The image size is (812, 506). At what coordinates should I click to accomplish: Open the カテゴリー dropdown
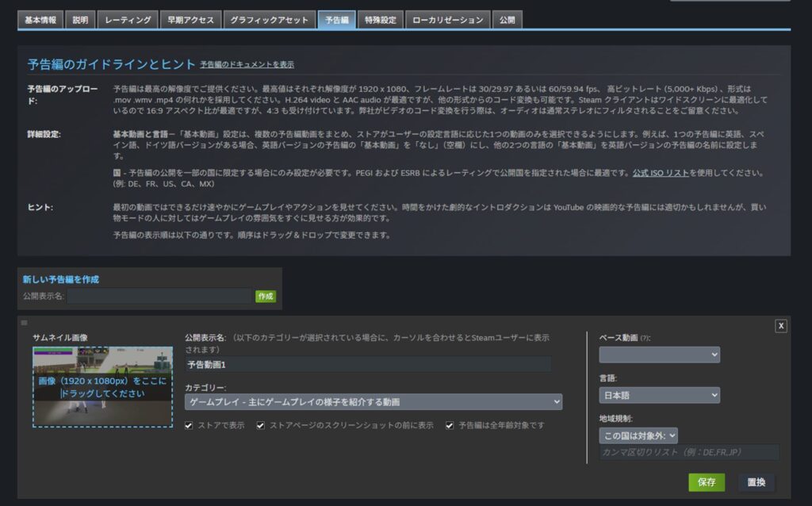click(x=373, y=402)
